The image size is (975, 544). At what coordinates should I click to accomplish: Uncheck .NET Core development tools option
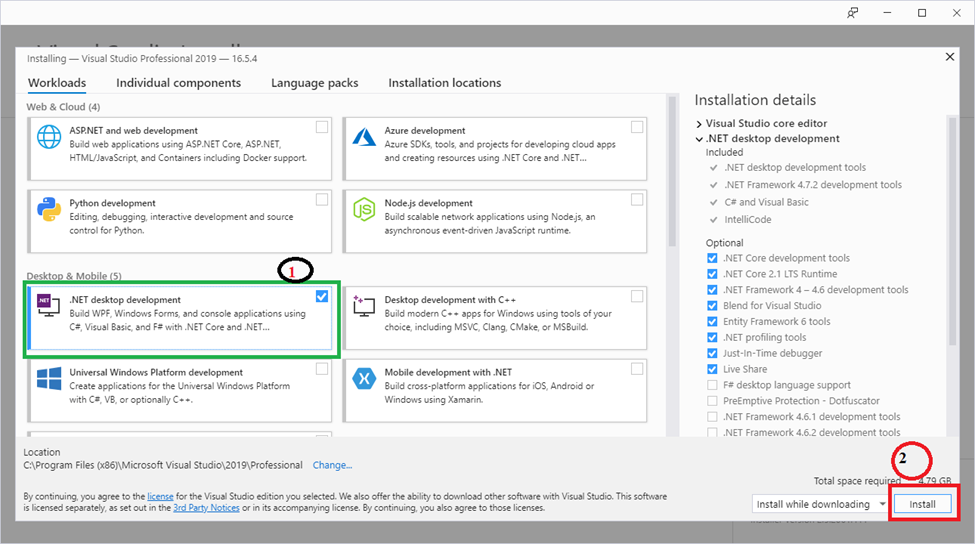(712, 258)
